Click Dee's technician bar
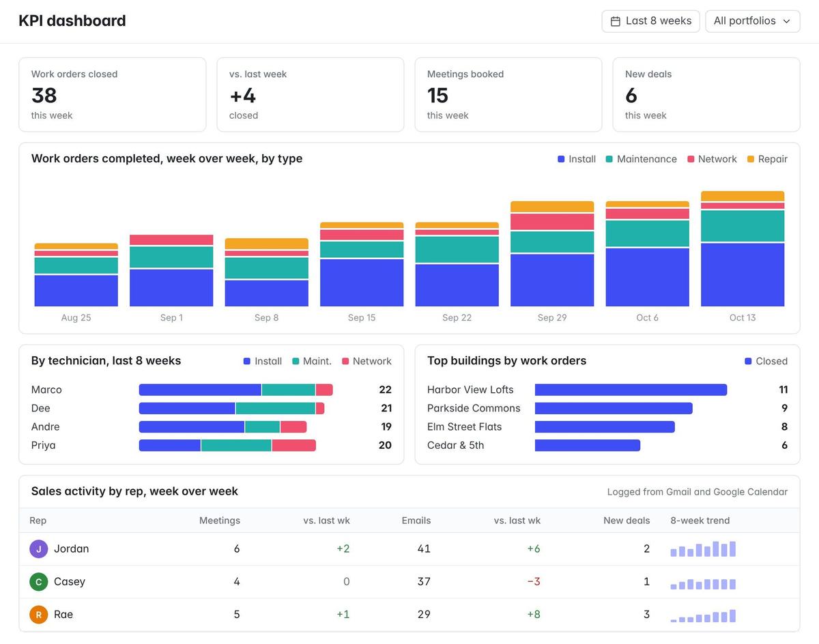This screenshot has width=819, height=644. [x=232, y=408]
